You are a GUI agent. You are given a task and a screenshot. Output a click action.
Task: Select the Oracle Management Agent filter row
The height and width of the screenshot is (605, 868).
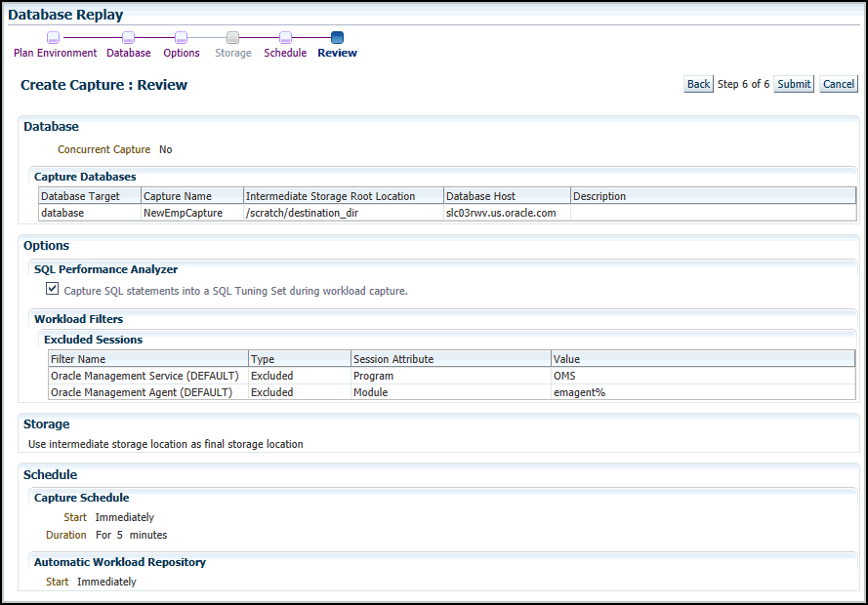tap(142, 392)
